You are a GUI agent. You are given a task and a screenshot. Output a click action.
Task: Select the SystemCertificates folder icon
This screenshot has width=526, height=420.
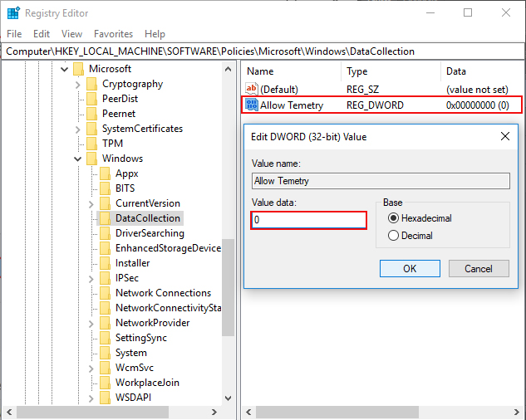(x=91, y=129)
